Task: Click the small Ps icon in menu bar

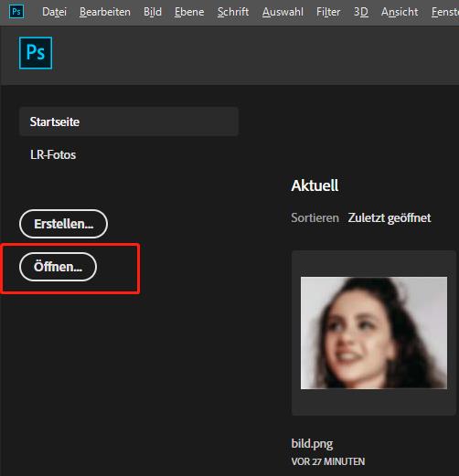Action: point(16,12)
